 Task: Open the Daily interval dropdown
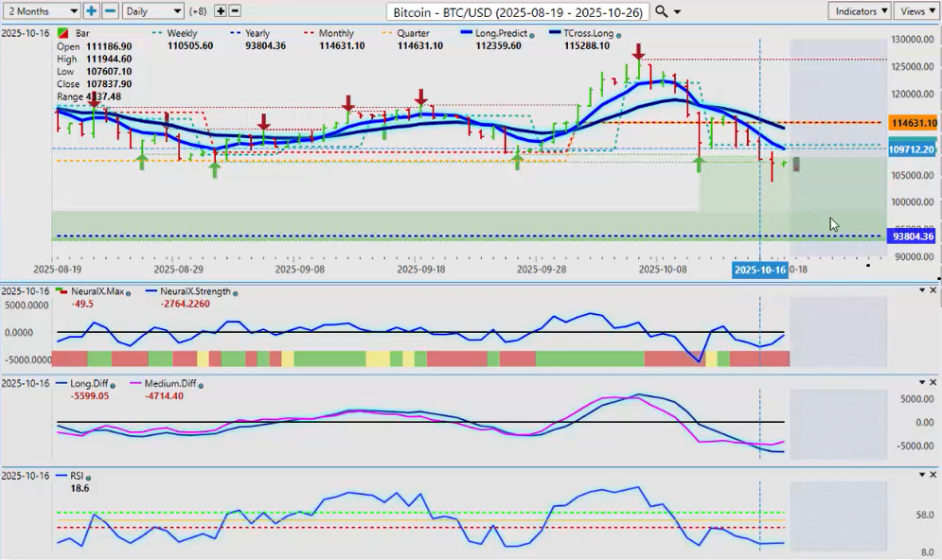tap(152, 10)
